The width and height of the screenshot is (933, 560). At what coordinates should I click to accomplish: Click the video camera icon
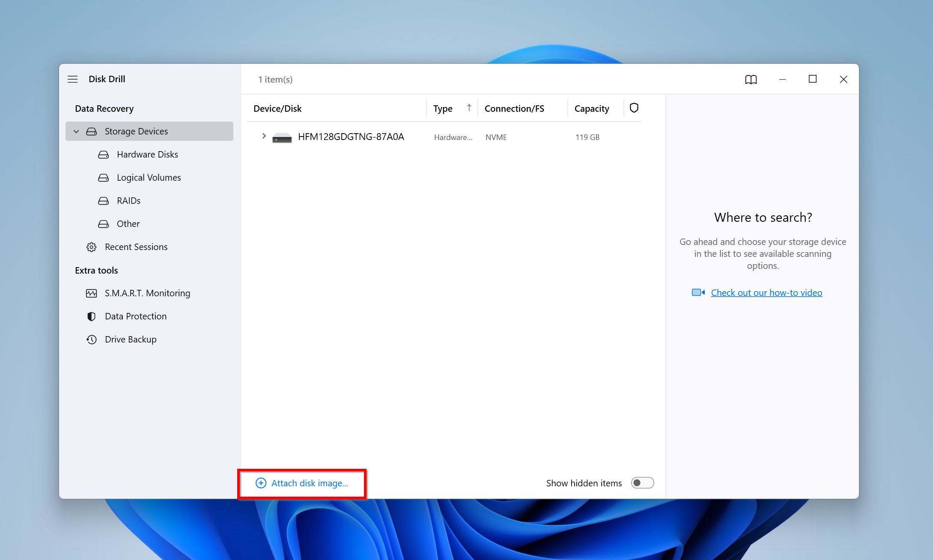pos(698,292)
